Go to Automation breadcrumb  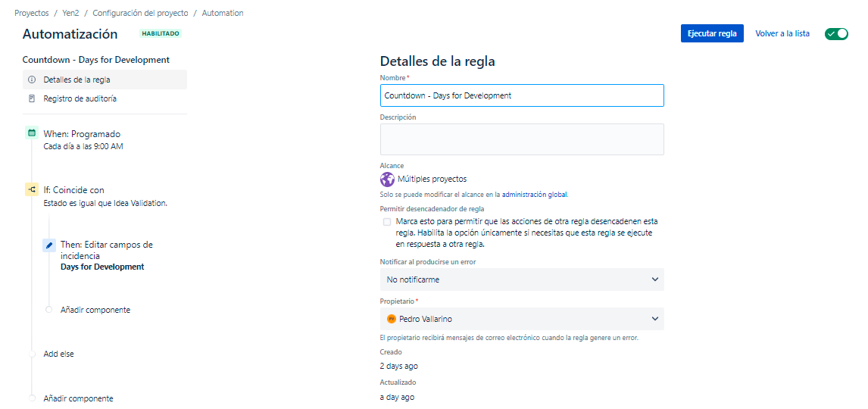tap(223, 13)
